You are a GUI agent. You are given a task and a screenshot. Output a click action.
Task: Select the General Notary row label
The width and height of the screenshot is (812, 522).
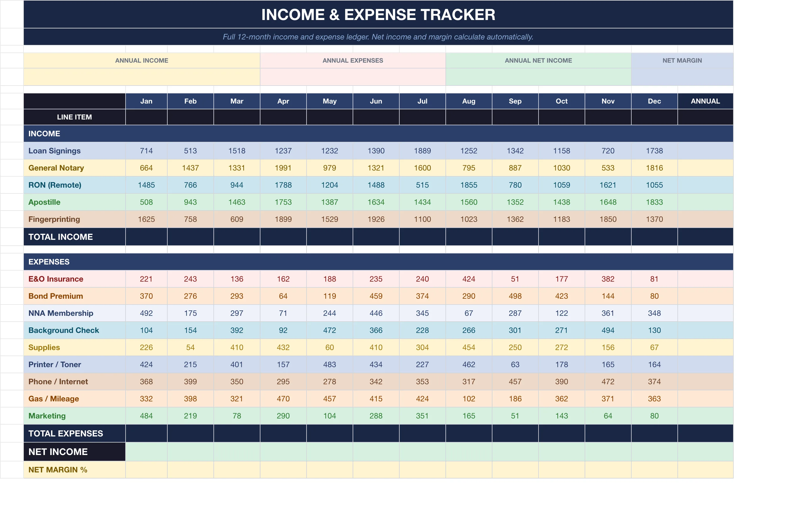(74, 168)
